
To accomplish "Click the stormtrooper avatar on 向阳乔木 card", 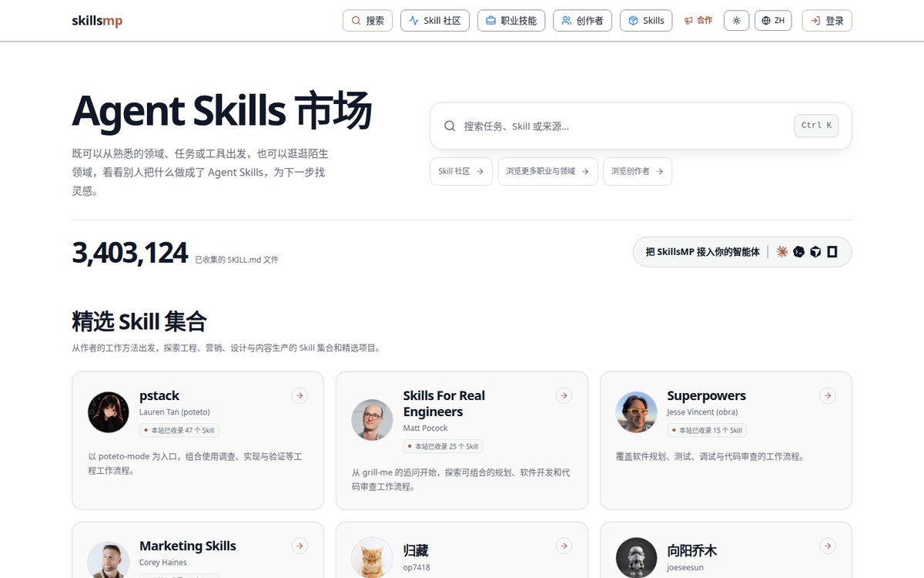I will (637, 558).
